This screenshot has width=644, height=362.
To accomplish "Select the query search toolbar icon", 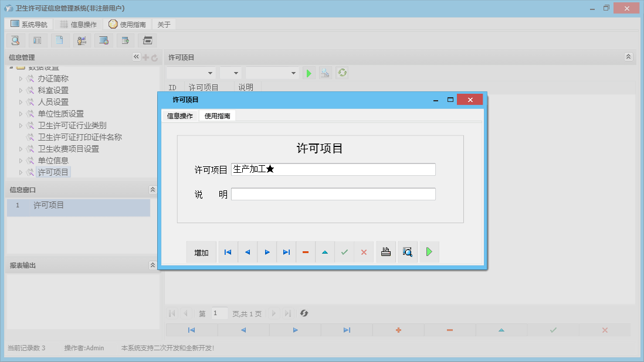I will pos(15,40).
